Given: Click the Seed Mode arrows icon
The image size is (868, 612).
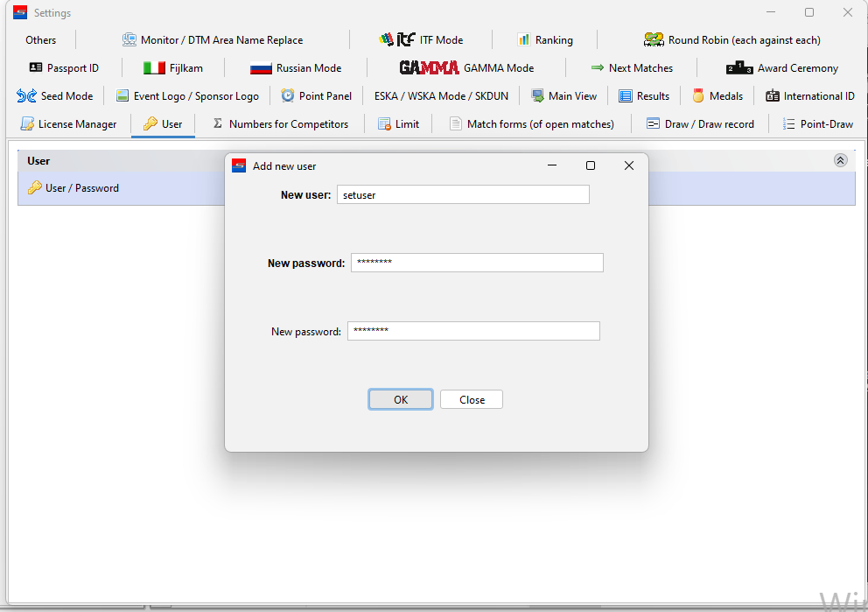Looking at the screenshot, I should pyautogui.click(x=26, y=96).
